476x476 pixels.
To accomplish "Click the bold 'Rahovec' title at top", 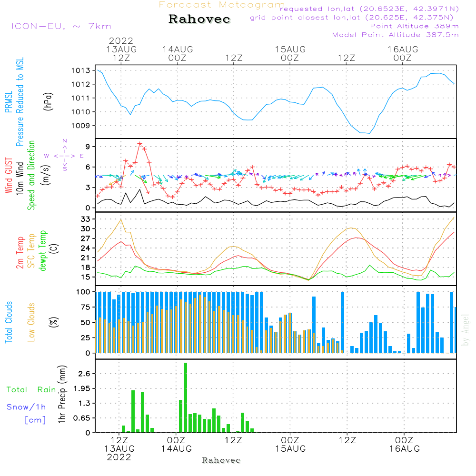I will click(x=199, y=19).
